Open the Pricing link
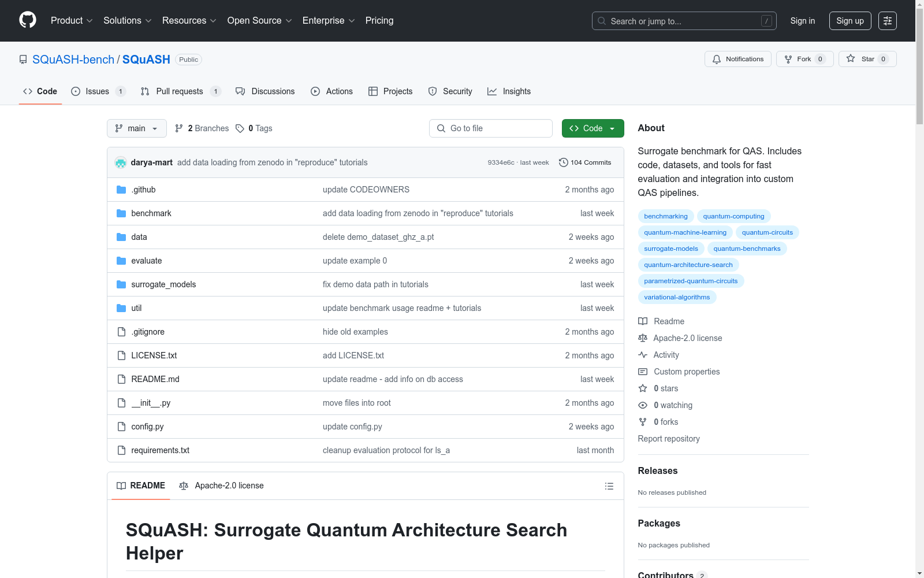This screenshot has height=578, width=924. coord(379,21)
